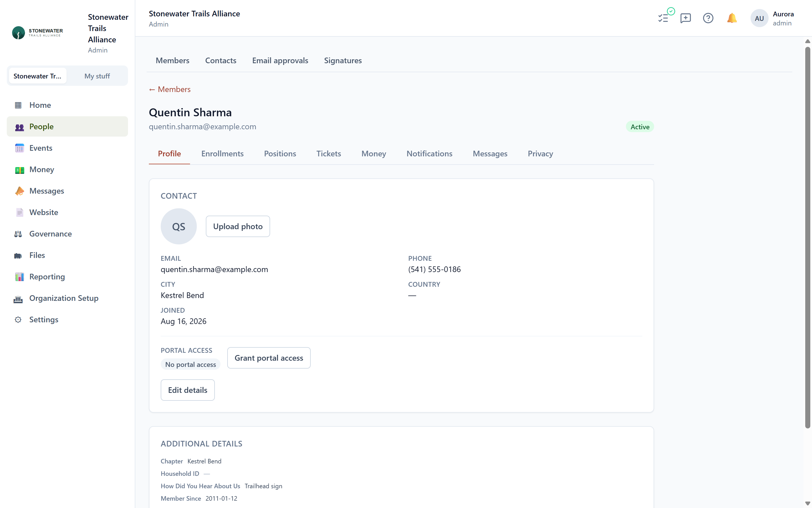812x508 pixels.
Task: Click the AU user avatar
Action: pos(759,18)
